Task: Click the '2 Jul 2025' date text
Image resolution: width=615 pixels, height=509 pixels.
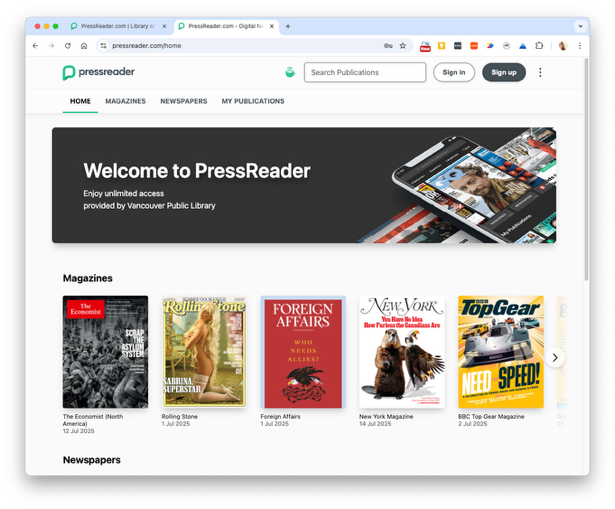Action: click(x=473, y=424)
